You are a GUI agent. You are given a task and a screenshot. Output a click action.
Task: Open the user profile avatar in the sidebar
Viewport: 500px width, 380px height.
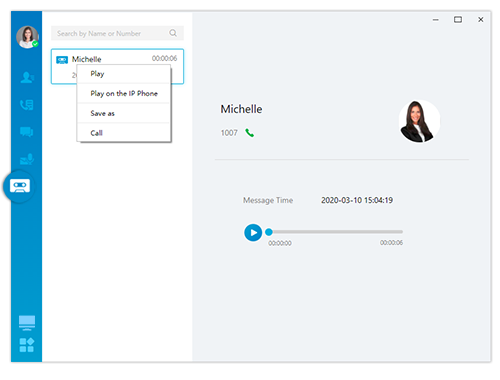click(27, 37)
